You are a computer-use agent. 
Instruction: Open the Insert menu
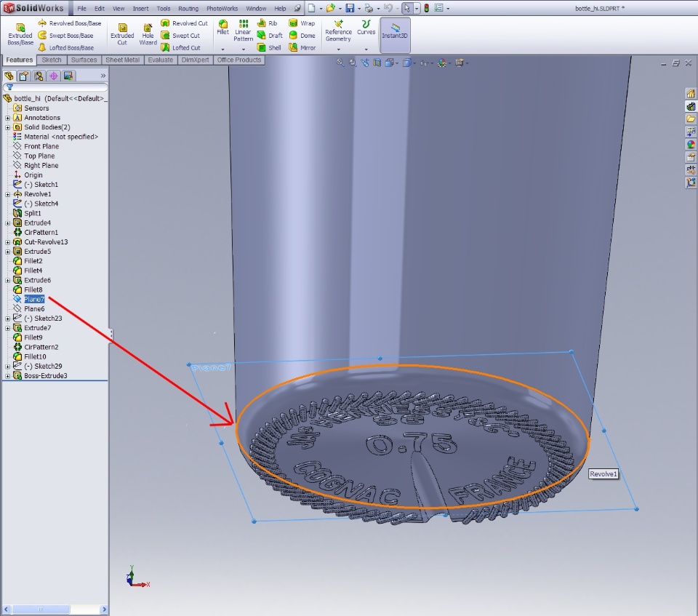(x=140, y=9)
